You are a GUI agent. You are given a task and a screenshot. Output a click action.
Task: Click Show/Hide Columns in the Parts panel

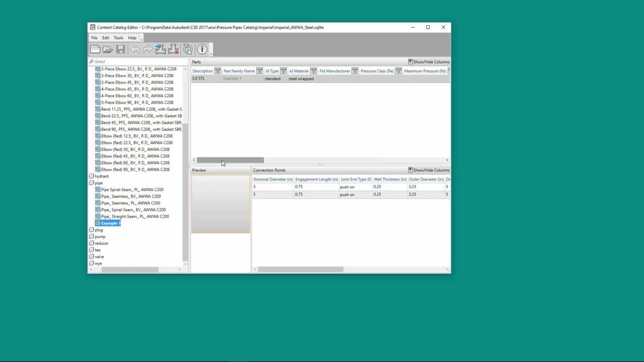[x=429, y=62]
